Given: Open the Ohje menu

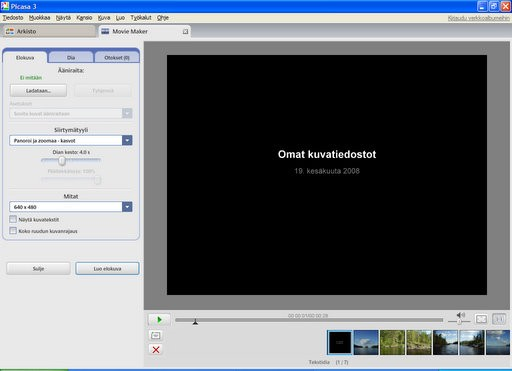Looking at the screenshot, I should point(163,18).
